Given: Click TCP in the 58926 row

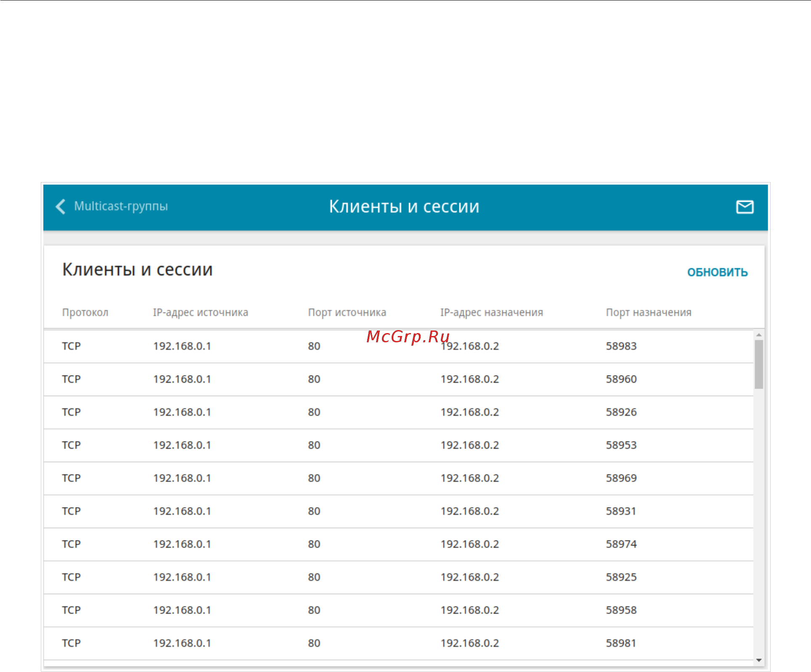Looking at the screenshot, I should [72, 412].
